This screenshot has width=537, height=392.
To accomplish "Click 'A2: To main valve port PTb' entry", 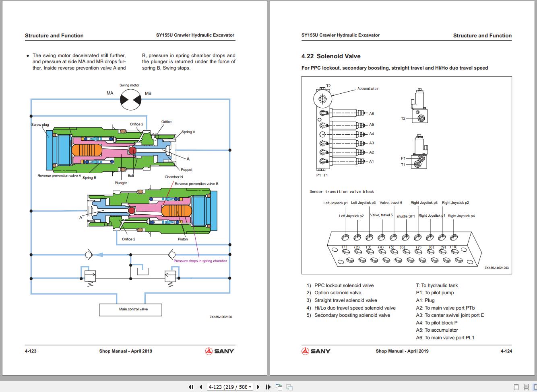I will [445, 308].
